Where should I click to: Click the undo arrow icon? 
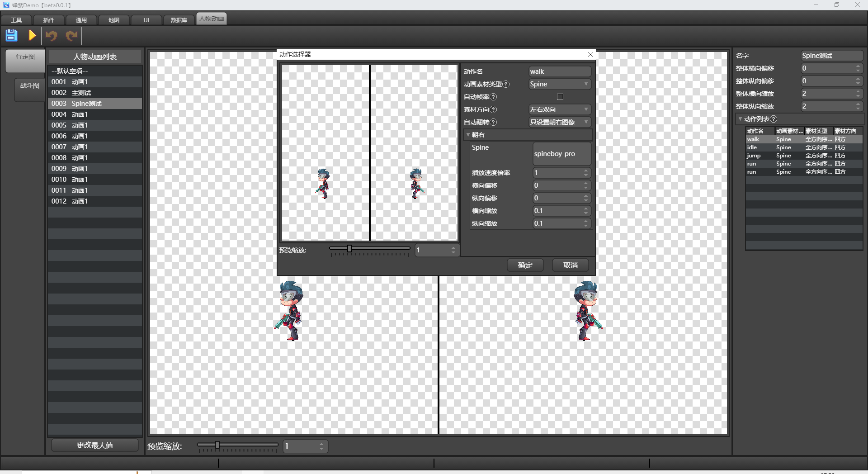[52, 35]
